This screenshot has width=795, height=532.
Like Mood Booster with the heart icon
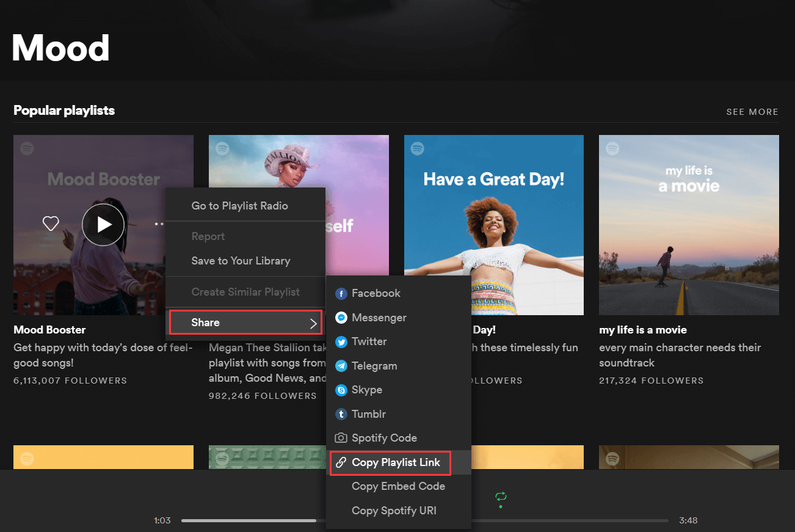(51, 224)
